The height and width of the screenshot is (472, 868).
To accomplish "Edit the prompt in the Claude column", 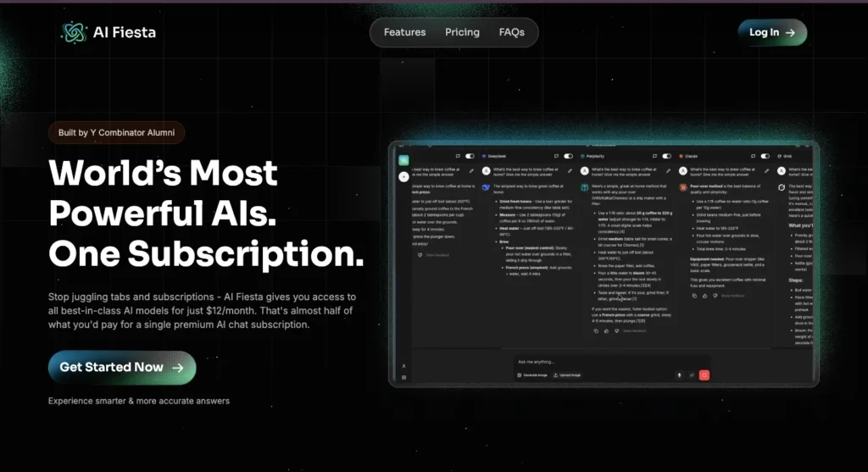I will point(766,171).
